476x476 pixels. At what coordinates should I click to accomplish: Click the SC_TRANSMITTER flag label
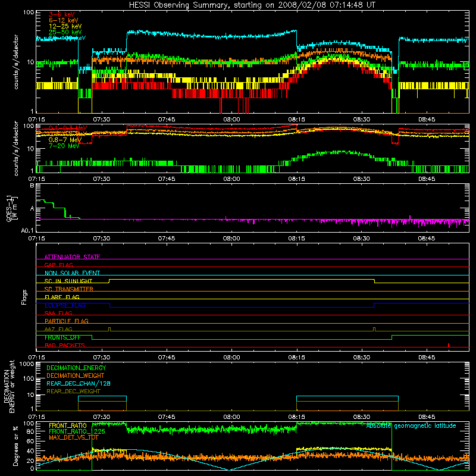point(69,289)
